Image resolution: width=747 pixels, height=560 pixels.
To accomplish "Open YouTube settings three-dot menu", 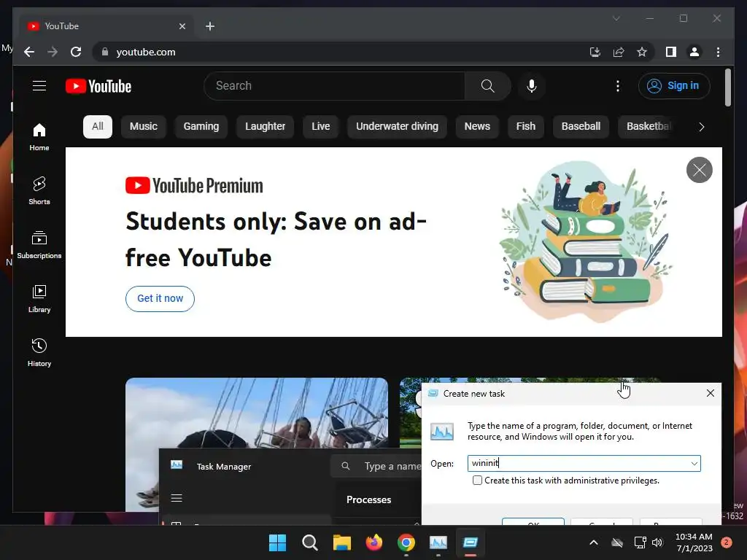I will 618,86.
